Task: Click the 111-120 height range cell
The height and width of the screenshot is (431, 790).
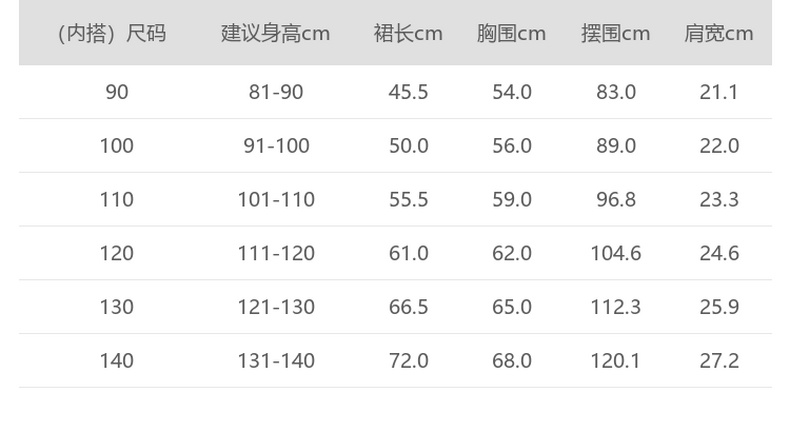Action: point(275,253)
